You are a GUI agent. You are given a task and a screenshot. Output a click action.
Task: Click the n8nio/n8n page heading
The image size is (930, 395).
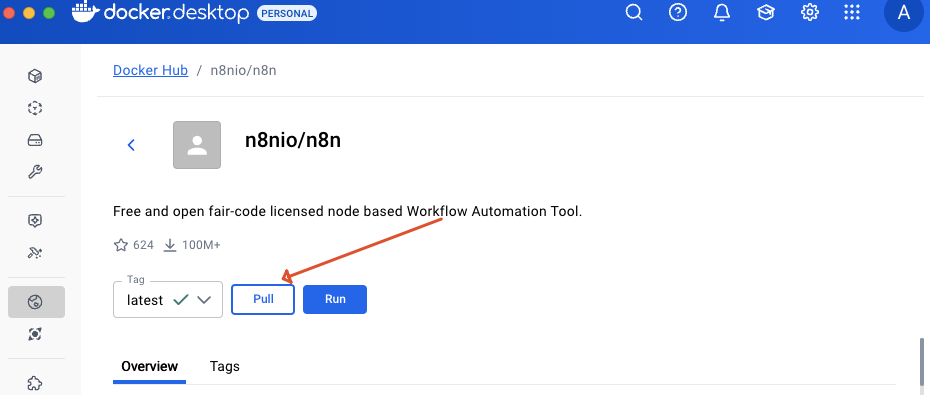pyautogui.click(x=293, y=141)
